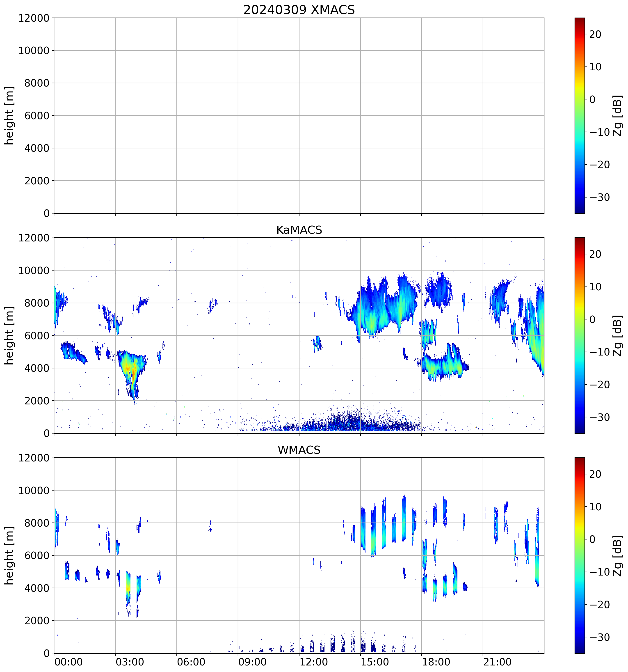Viewport: 628px width, 672px height.
Task: Click the KaMACS panel colorbar
Action: coord(579,335)
